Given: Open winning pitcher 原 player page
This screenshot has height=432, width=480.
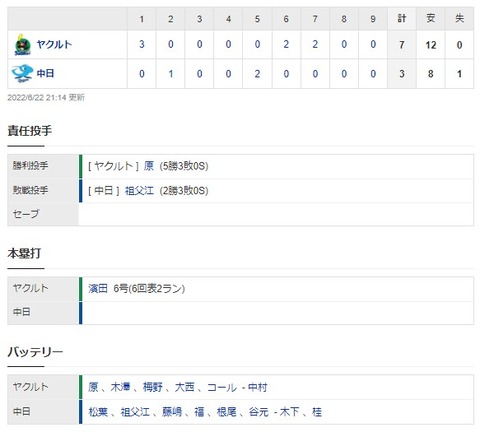Looking at the screenshot, I should [x=149, y=166].
